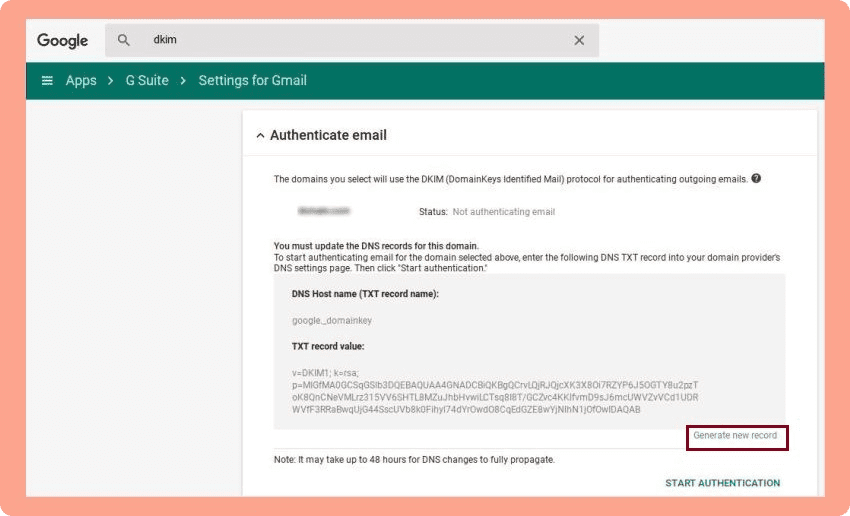Viewport: 850px width, 516px height.
Task: Go to G Suite breadcrumb
Action: click(x=147, y=81)
